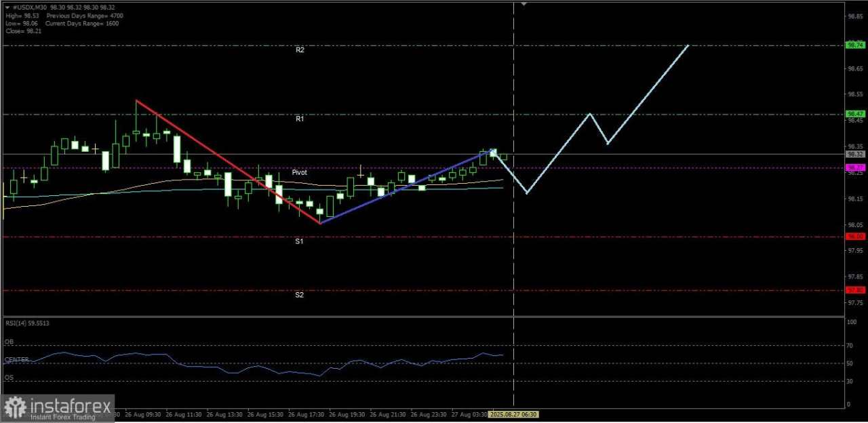Click the '26 Aug 21:30' time axis label
The image size is (868, 423).
389,414
